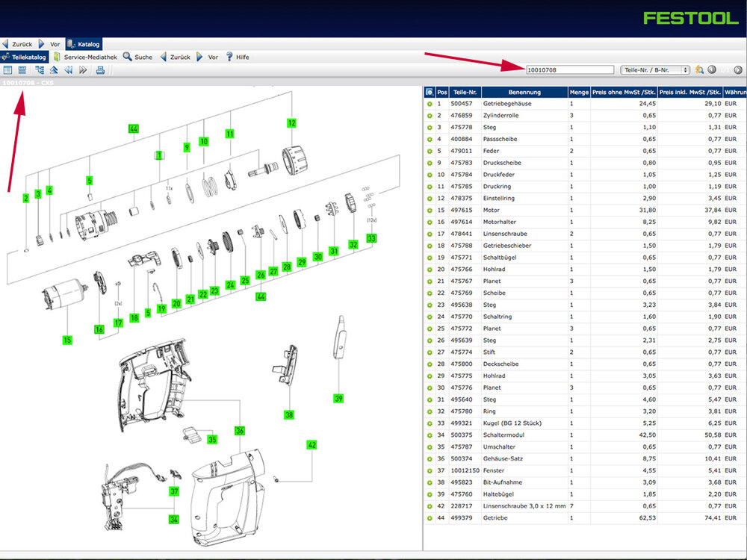The image size is (747, 560).
Task: Go to previous search result arrow
Action: click(x=712, y=69)
